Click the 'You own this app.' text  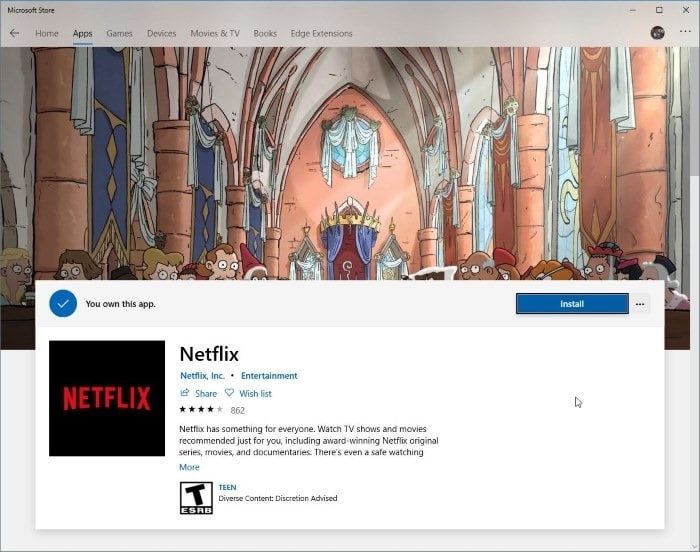coord(121,304)
